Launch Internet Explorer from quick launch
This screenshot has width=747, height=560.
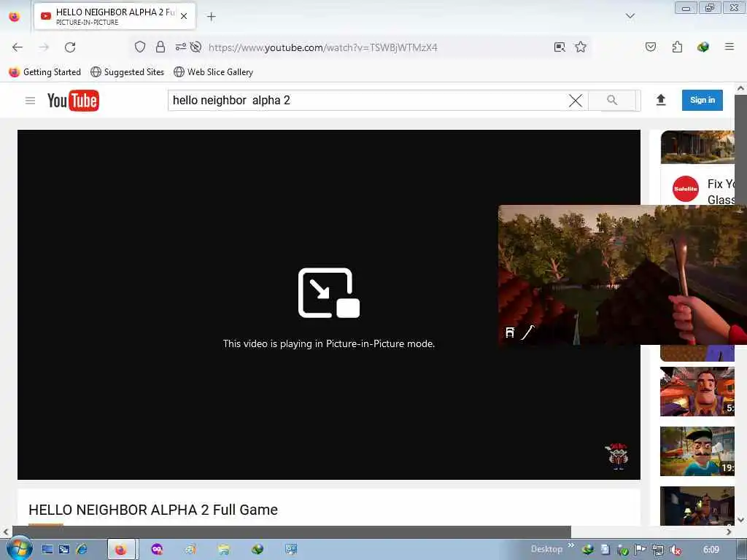point(82,550)
